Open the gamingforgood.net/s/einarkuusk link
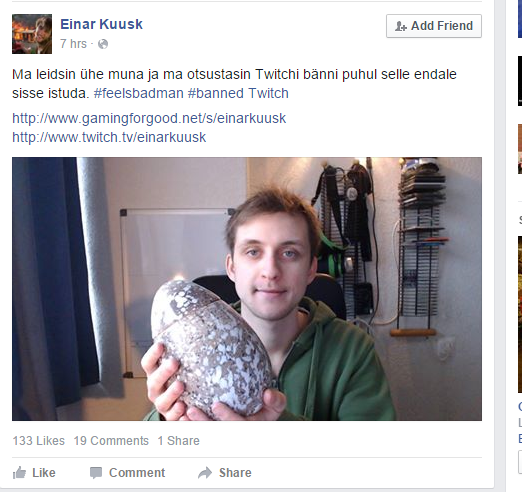This screenshot has height=492, width=522. [149, 118]
